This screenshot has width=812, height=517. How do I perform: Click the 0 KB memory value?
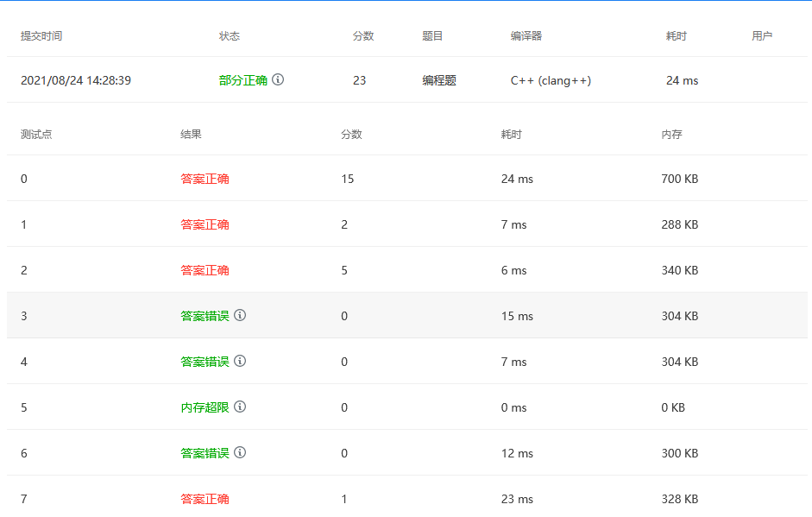pyautogui.click(x=673, y=407)
